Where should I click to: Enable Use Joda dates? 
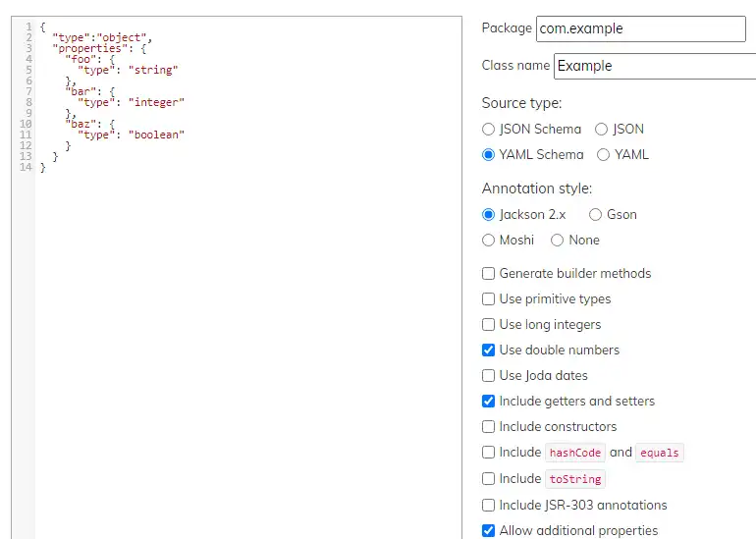click(489, 376)
